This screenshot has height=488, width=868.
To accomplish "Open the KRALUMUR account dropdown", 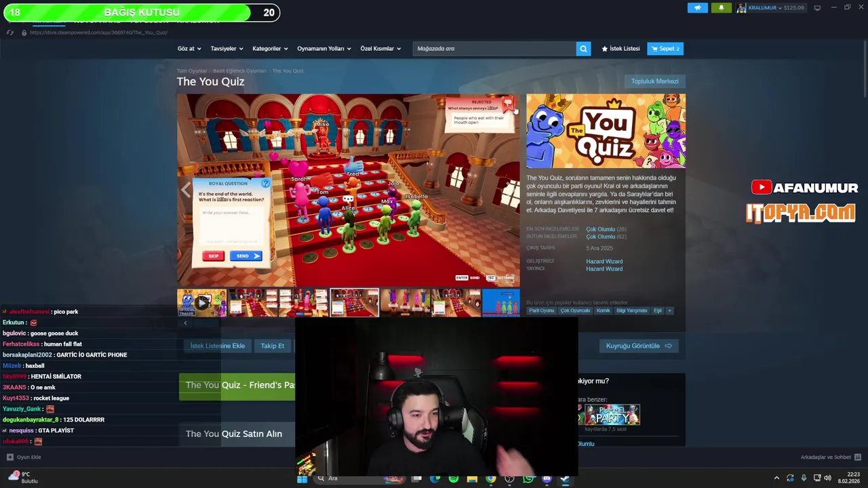I will pos(764,7).
